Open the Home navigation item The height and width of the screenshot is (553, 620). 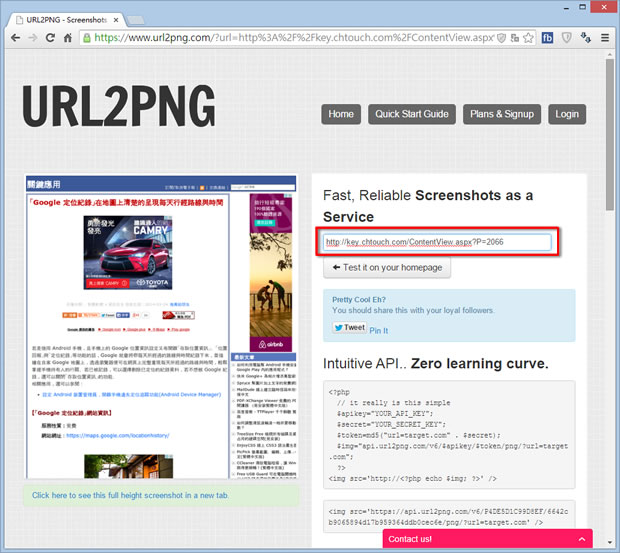(x=341, y=114)
